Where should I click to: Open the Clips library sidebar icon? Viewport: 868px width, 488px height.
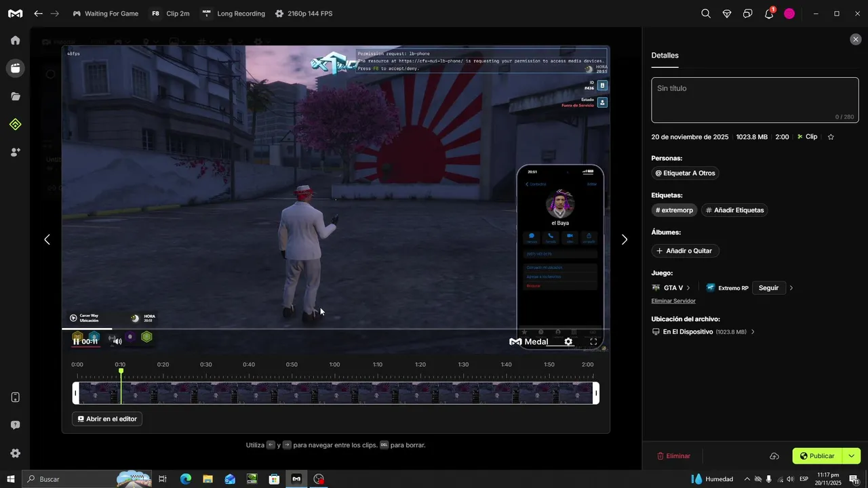click(15, 68)
